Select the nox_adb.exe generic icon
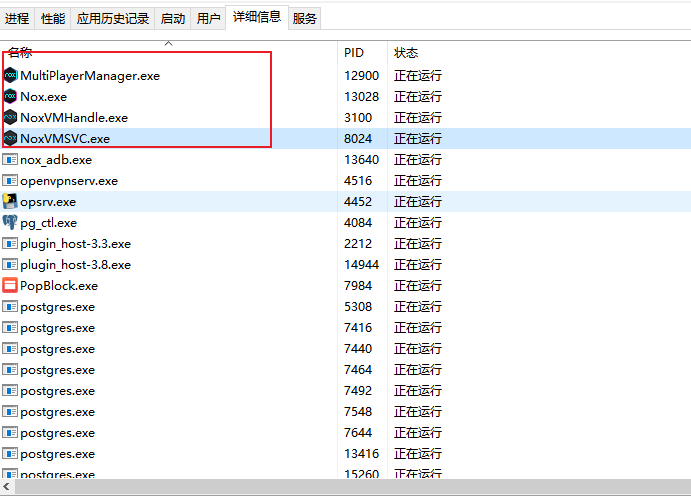Screen dimensions: 691x504 10,159
